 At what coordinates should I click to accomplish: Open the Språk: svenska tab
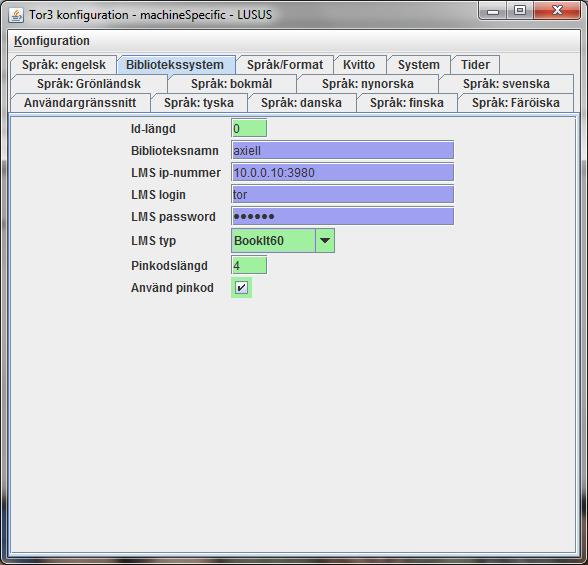[x=506, y=84]
